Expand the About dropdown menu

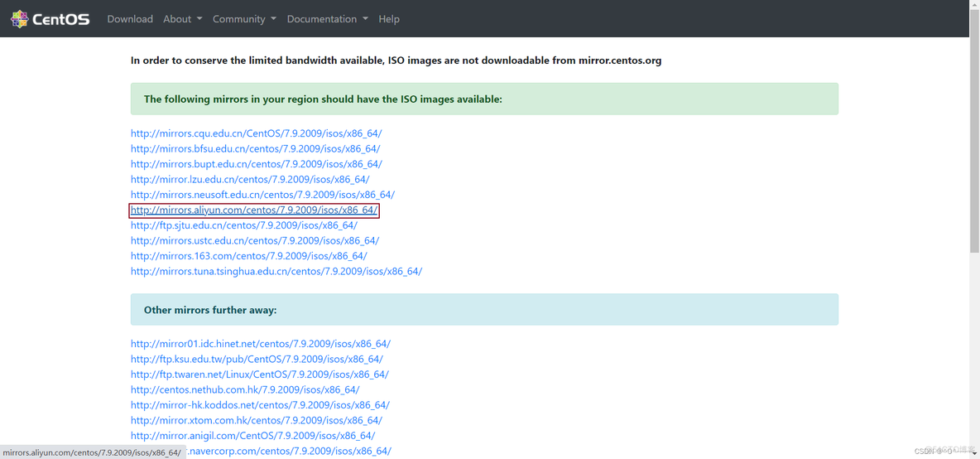coord(182,19)
